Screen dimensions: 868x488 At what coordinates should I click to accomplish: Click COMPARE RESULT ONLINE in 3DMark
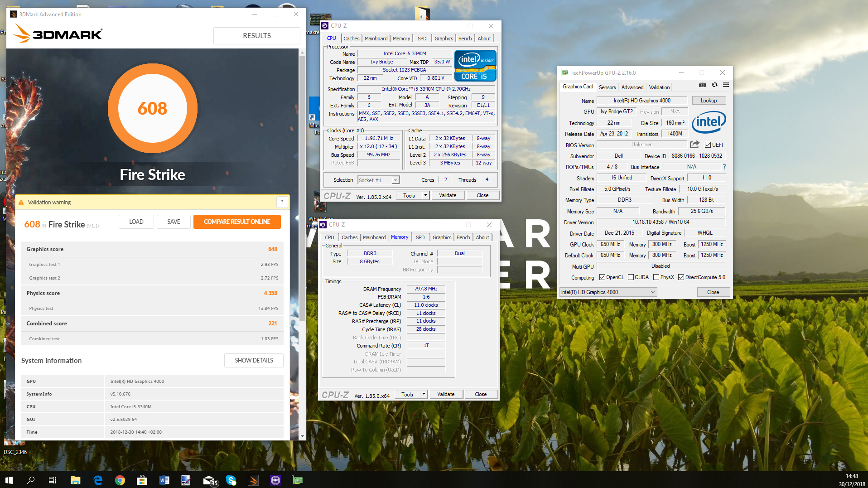[237, 222]
